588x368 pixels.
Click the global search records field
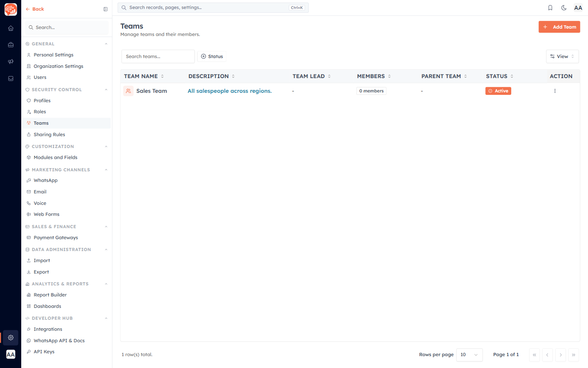213,8
